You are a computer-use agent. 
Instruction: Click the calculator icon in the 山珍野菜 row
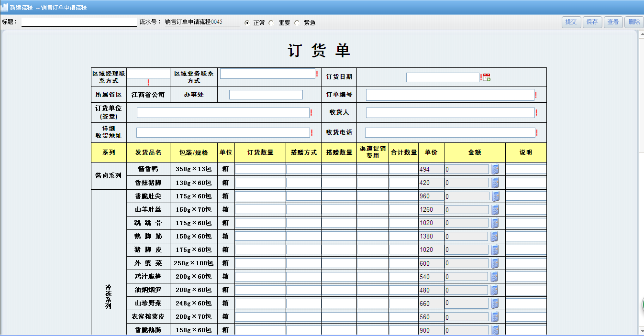tap(495, 303)
